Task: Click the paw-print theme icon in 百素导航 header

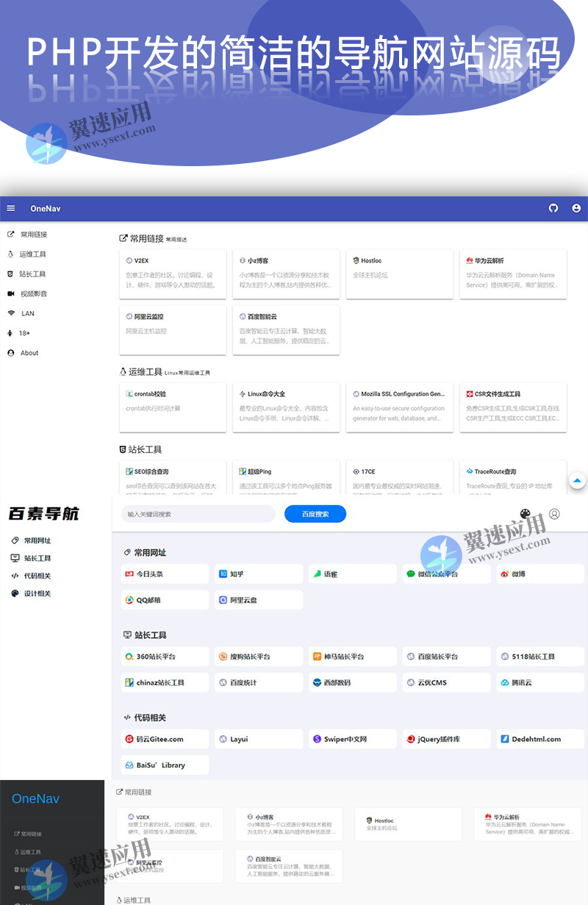Action: 525,514
